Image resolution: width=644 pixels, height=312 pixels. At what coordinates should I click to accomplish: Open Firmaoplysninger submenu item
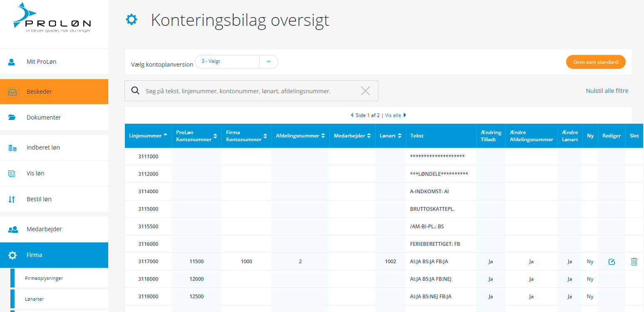click(x=44, y=278)
